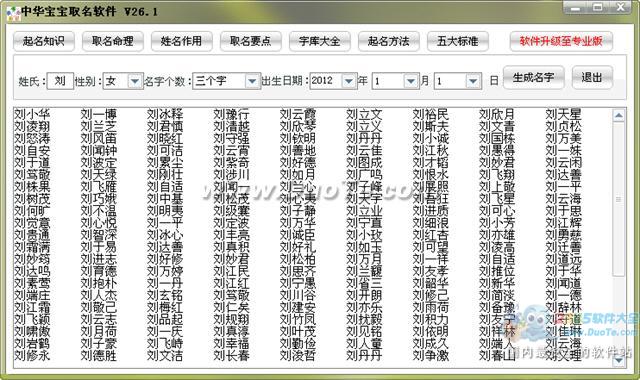The width and height of the screenshot is (640, 380).
Task: Click 软件升级至专业版 upgrade button
Action: 561,41
